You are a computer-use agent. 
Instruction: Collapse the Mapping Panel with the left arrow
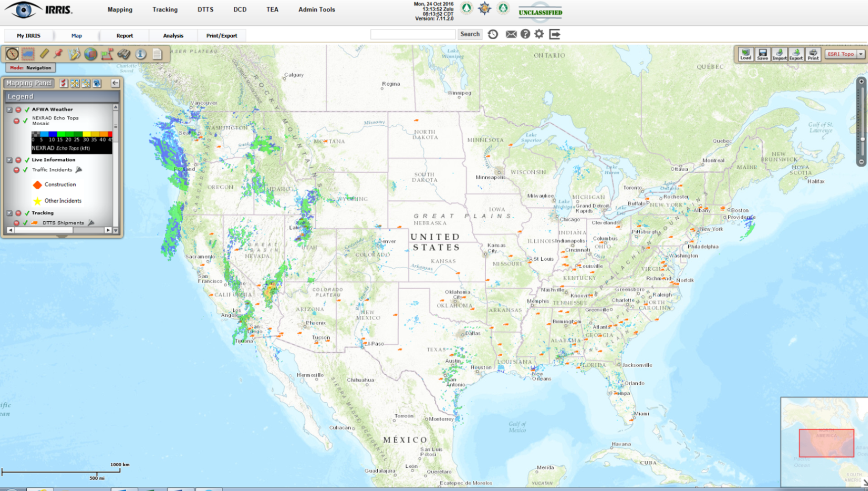(115, 83)
